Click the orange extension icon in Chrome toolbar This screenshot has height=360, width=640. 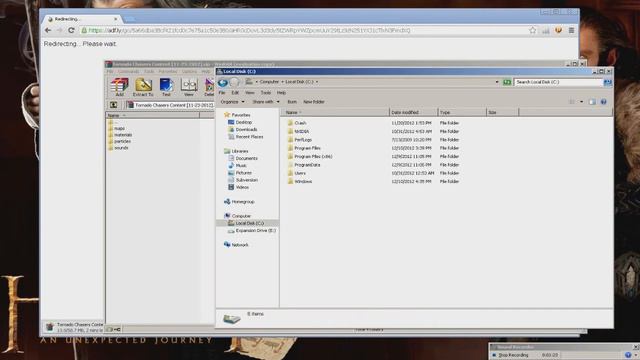(x=558, y=30)
